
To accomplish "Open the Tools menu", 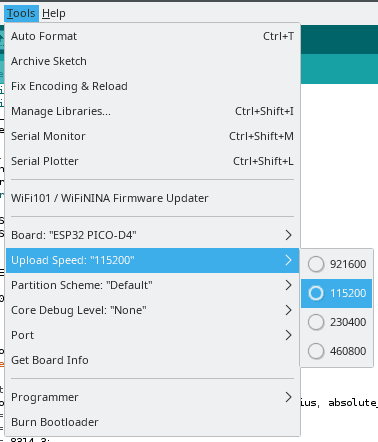I will [21, 13].
